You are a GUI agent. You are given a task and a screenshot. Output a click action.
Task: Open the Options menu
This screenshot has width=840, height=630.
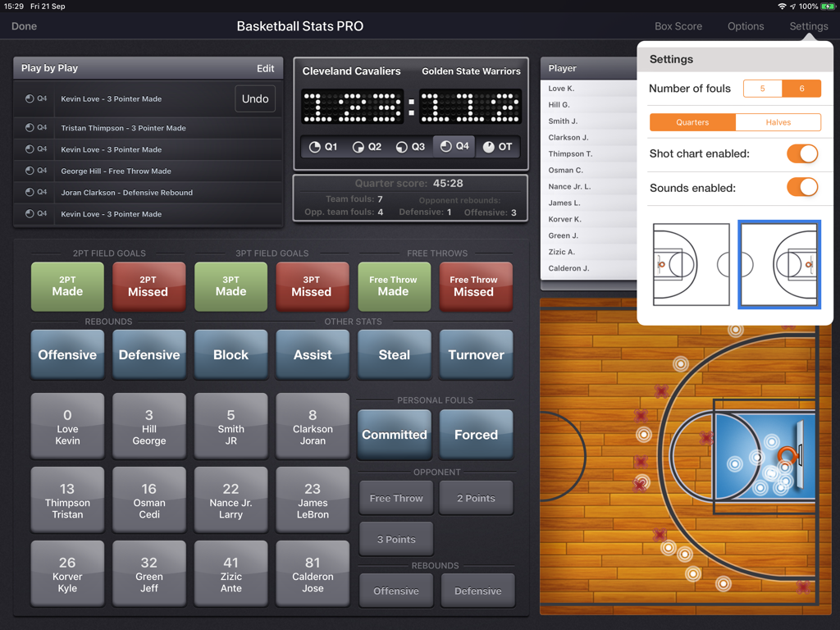[745, 25]
